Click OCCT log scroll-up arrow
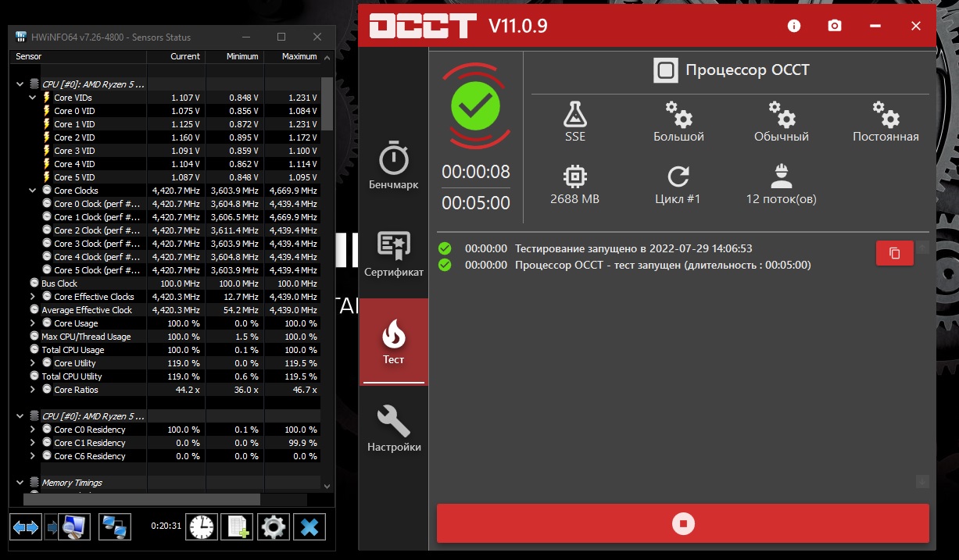The width and height of the screenshot is (959, 560). pos(922,248)
